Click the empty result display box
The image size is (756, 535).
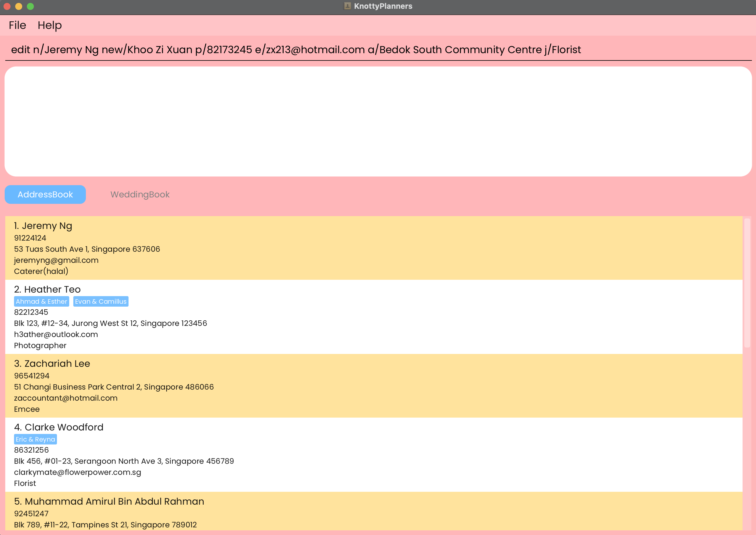[378, 121]
